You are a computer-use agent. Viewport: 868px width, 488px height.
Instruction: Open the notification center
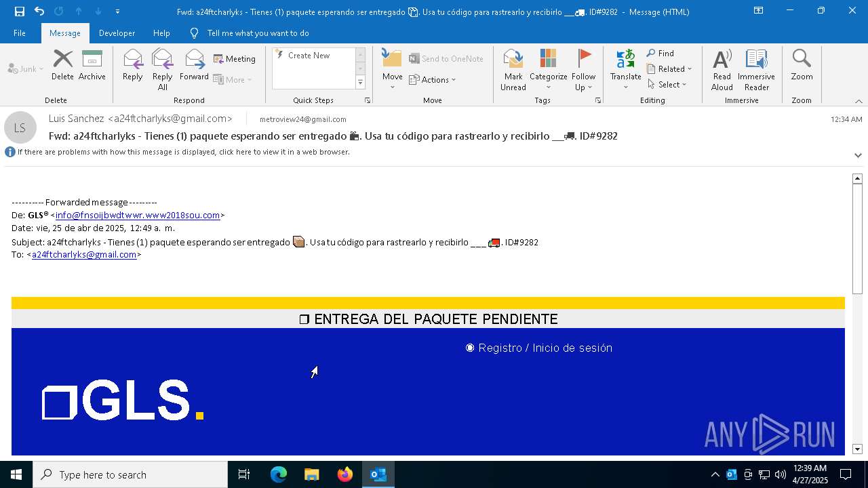point(846,474)
